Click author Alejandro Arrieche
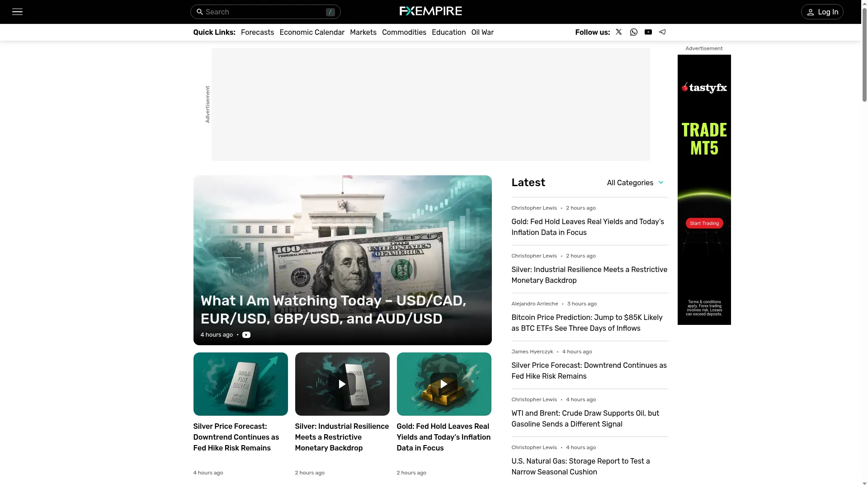 tap(534, 304)
